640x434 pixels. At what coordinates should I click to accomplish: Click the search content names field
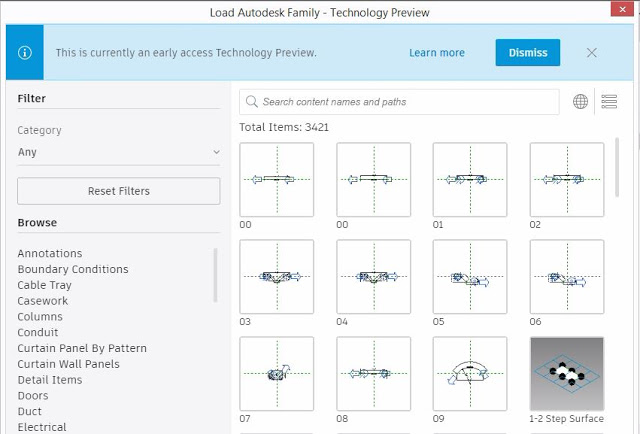tap(399, 102)
